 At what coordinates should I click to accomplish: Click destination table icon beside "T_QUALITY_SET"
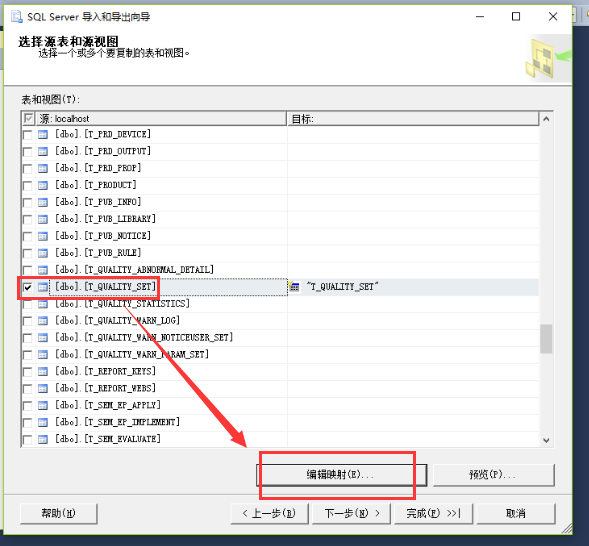294,287
